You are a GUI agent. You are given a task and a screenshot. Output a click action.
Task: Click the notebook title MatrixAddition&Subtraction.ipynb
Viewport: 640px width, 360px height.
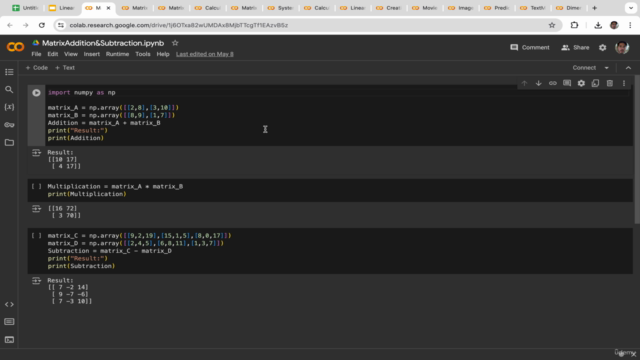click(103, 43)
